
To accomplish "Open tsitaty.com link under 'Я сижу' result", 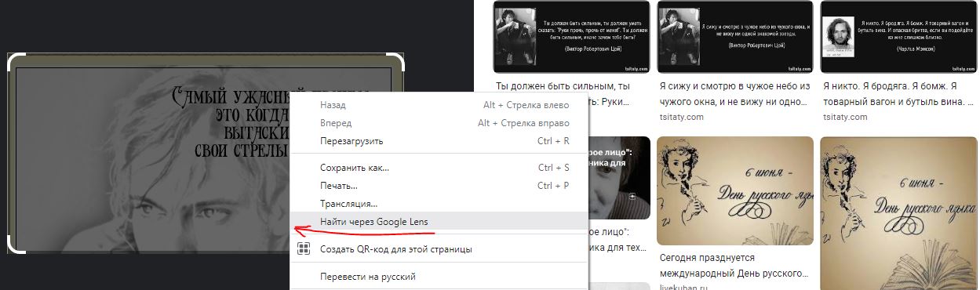I will (x=682, y=117).
